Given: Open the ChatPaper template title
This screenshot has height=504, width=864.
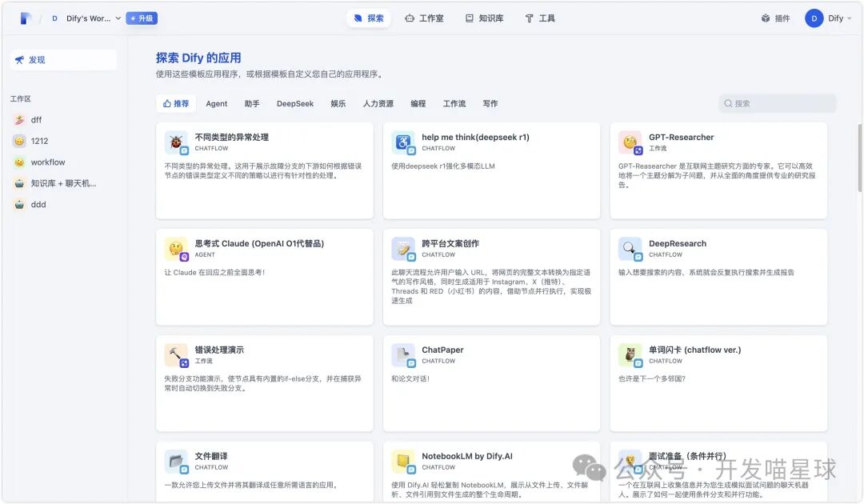Looking at the screenshot, I should (442, 350).
